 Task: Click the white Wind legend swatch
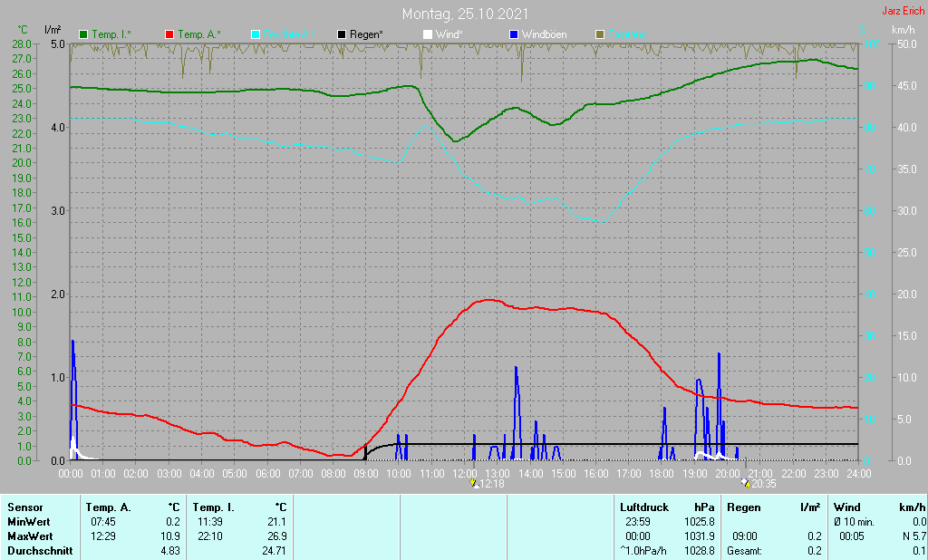428,34
